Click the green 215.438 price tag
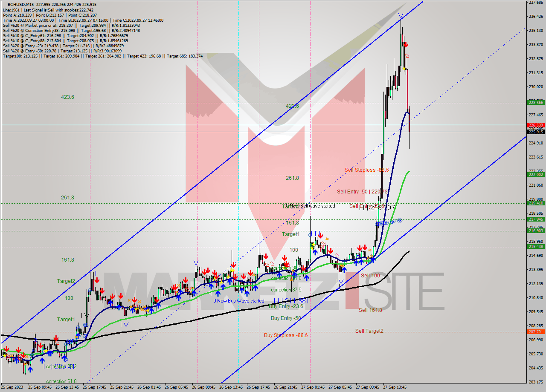546x392 pixels. 536,246
